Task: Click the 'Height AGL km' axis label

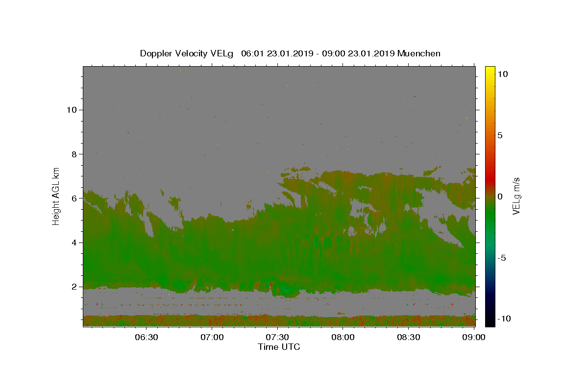Action: [56, 196]
